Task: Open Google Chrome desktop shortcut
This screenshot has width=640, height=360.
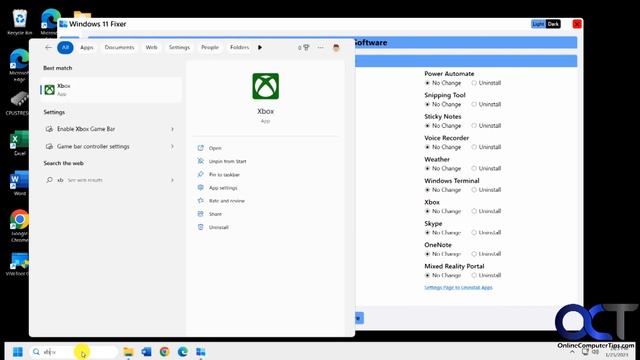Action: click(x=19, y=226)
